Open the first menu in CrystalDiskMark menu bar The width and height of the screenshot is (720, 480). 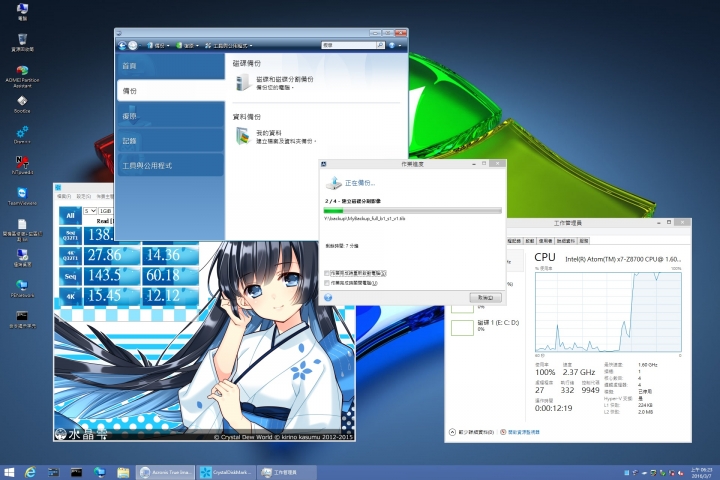tap(63, 197)
